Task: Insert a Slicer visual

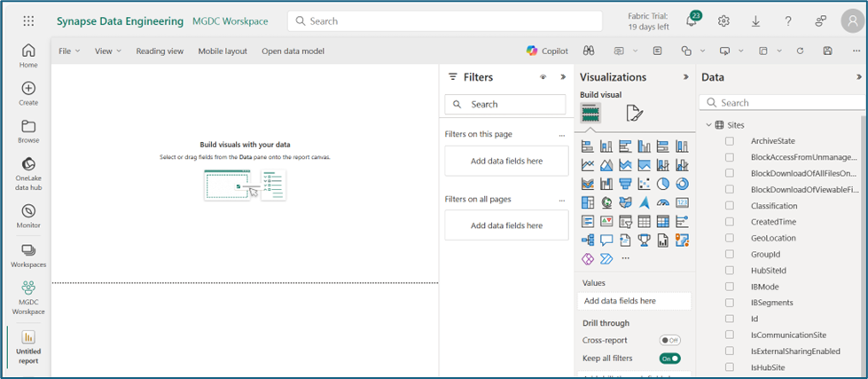Action: pos(626,222)
